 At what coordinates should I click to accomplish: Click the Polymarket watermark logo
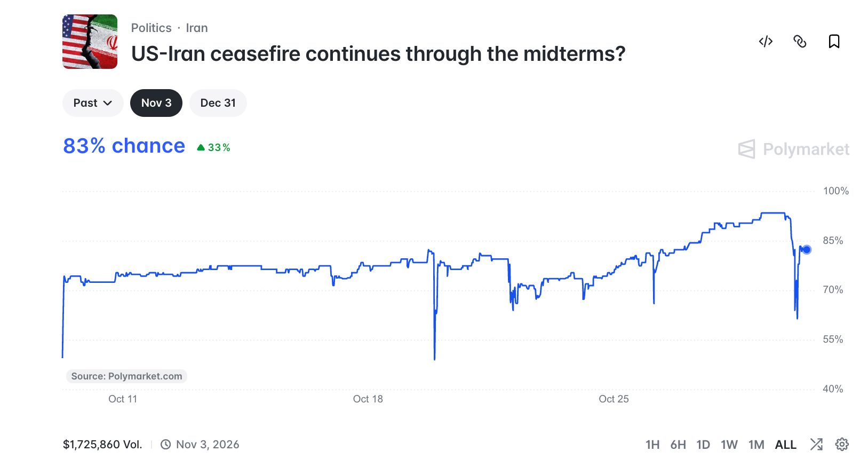[x=794, y=149]
